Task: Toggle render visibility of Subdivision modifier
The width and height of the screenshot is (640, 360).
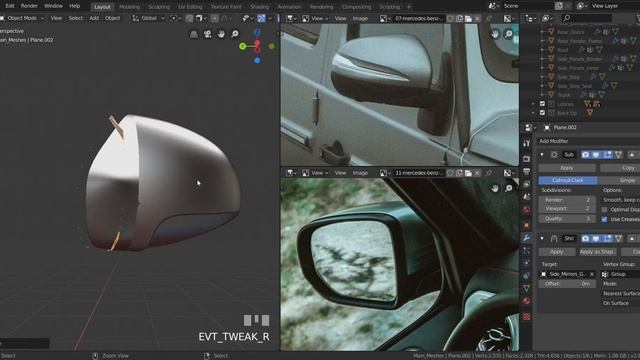Action: [x=585, y=155]
